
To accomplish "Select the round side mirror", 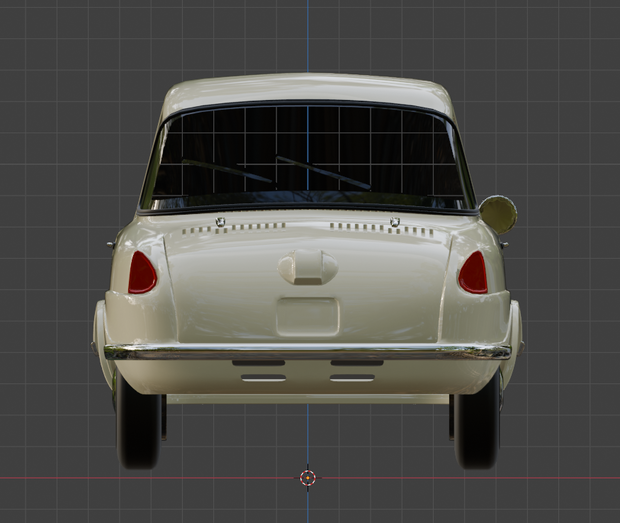I will tap(498, 214).
